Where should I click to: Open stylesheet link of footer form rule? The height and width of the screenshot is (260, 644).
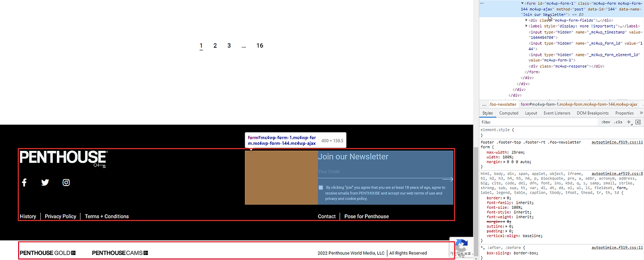(x=617, y=142)
